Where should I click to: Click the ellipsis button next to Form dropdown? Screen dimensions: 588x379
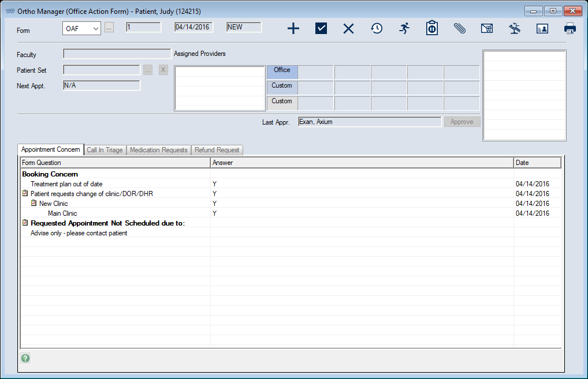[109, 28]
